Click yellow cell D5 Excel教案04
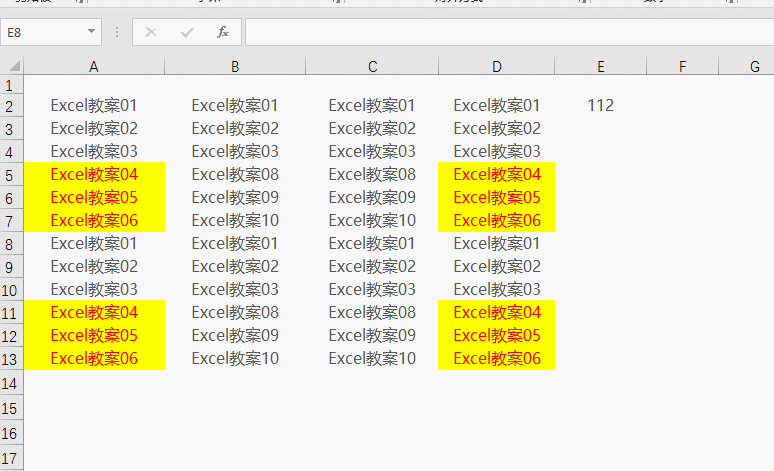Image resolution: width=774 pixels, height=471 pixels. tap(497, 174)
